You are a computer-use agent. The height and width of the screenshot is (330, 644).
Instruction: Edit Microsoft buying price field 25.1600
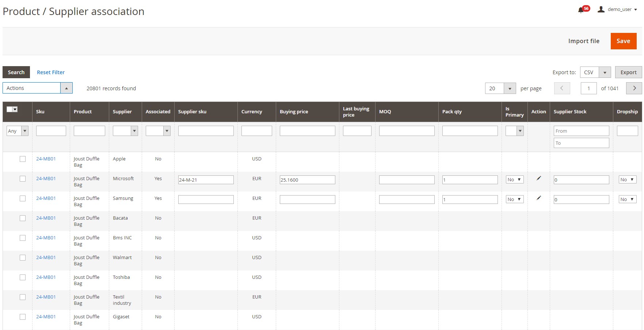click(308, 180)
